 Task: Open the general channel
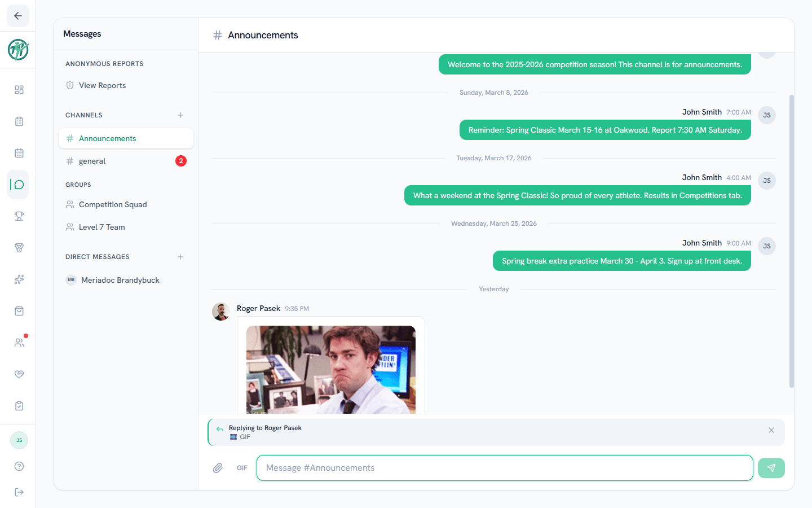pos(126,161)
